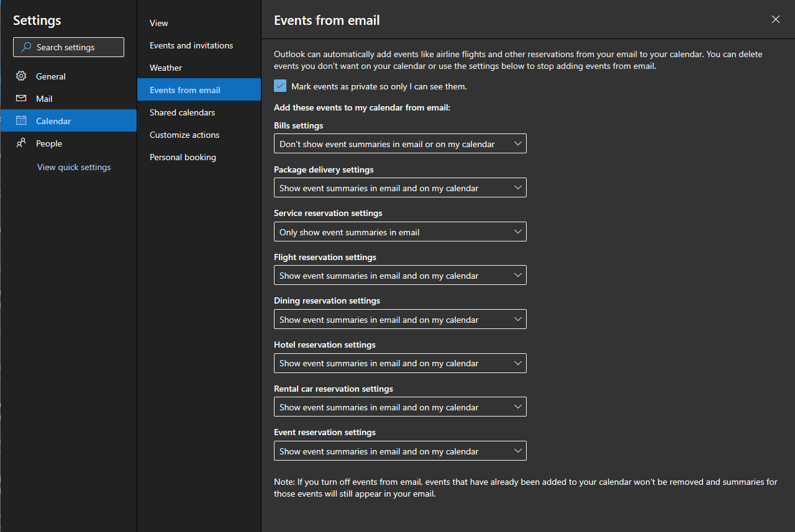
Task: Open People settings via the people icon
Action: [21, 143]
